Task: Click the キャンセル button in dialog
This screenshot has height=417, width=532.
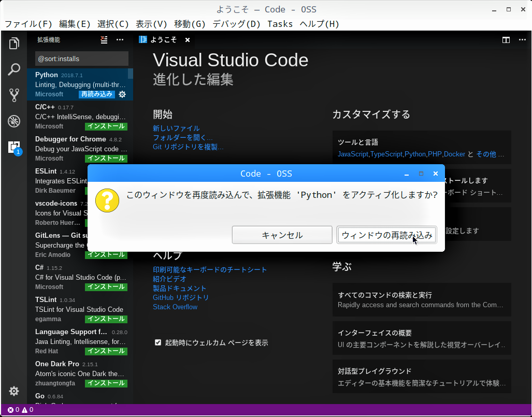Action: [282, 235]
